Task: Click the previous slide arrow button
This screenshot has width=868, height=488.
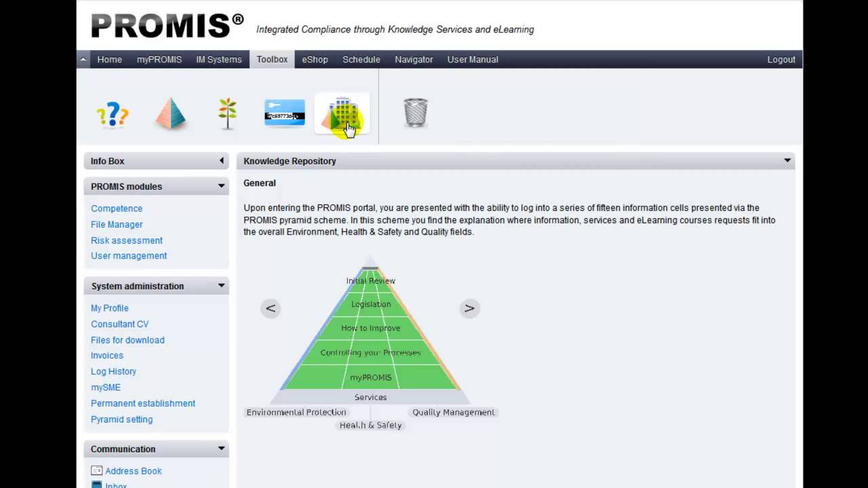Action: pyautogui.click(x=271, y=308)
